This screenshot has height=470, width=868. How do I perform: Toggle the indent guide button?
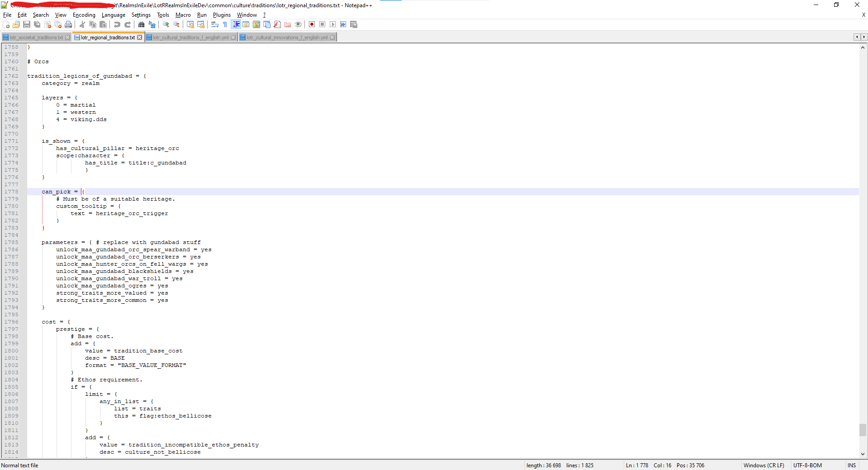tap(236, 24)
